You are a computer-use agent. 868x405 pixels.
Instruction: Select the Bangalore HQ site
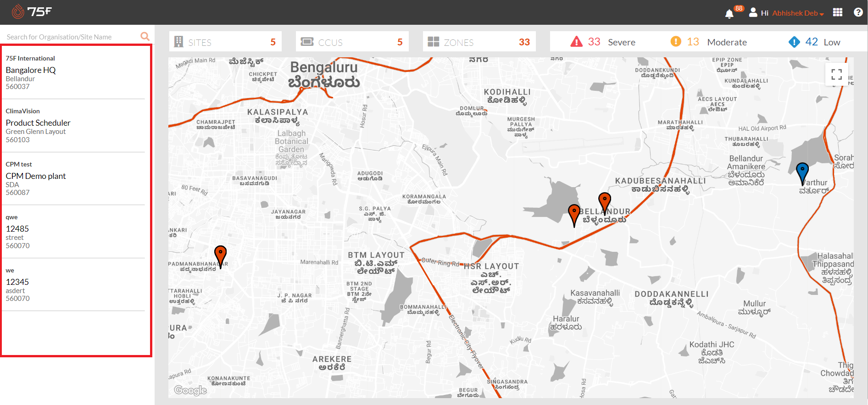pyautogui.click(x=31, y=70)
